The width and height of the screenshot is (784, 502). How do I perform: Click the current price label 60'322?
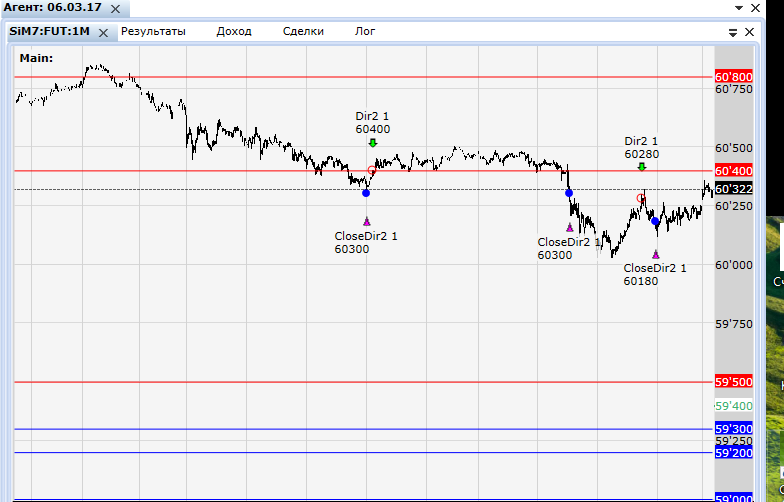point(734,188)
